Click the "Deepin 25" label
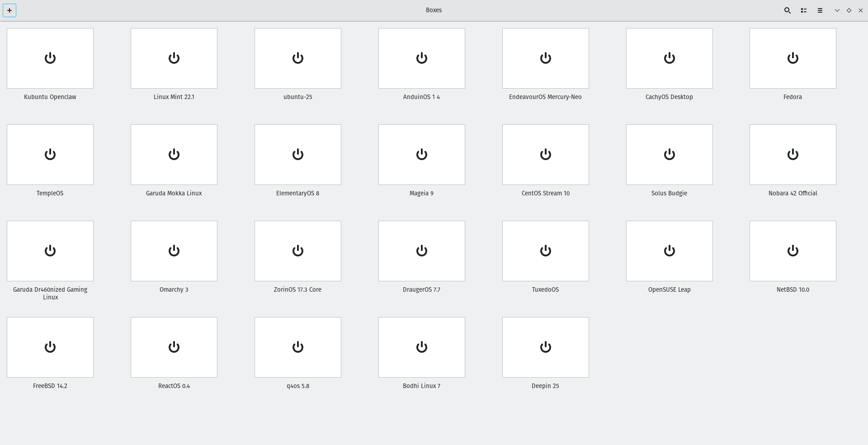Screen dimensions: 868x445 pyautogui.click(x=546, y=386)
